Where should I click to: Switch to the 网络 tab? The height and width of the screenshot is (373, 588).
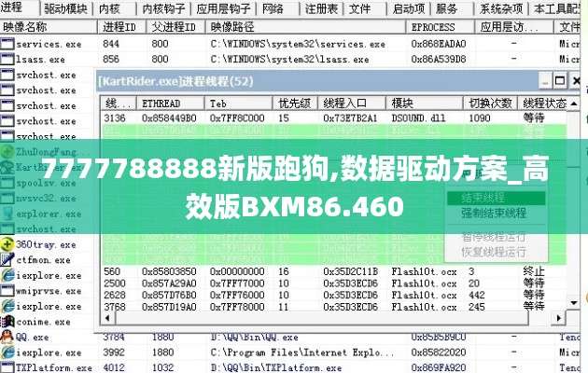tap(273, 8)
